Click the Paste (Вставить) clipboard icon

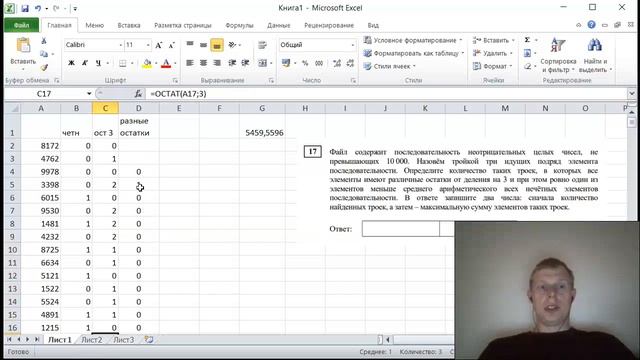[23, 45]
